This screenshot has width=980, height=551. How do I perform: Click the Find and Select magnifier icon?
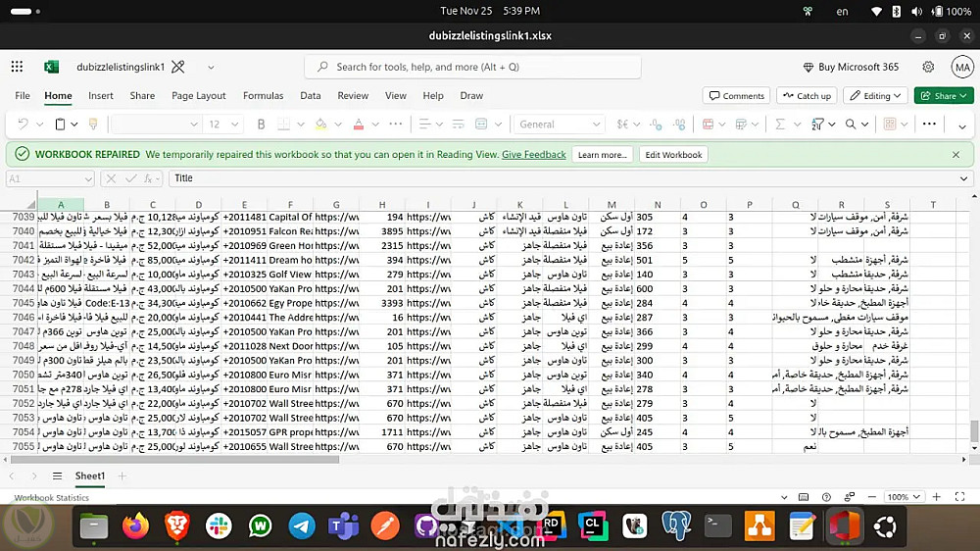(851, 124)
